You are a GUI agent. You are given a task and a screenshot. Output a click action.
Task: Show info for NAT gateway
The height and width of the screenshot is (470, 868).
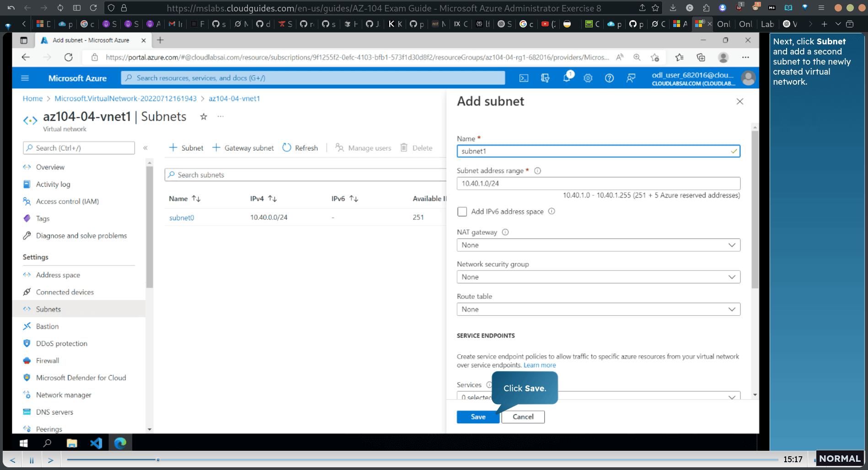coord(505,232)
